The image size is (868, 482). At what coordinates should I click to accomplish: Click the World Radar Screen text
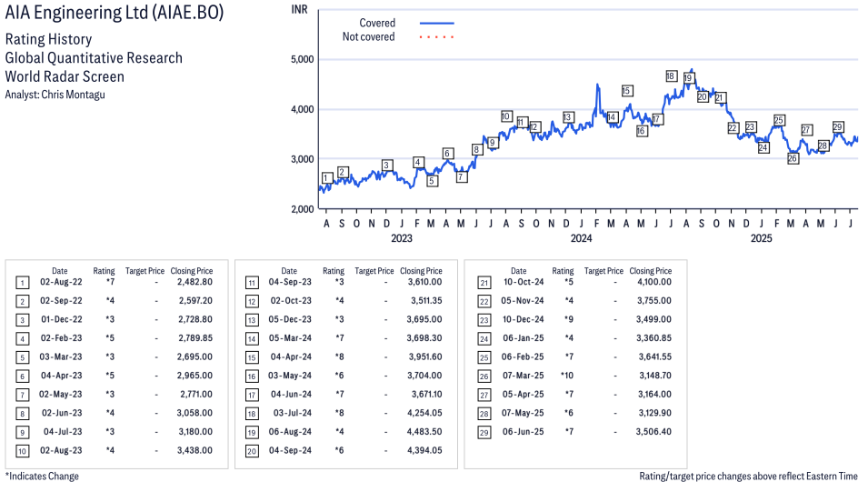(x=65, y=76)
